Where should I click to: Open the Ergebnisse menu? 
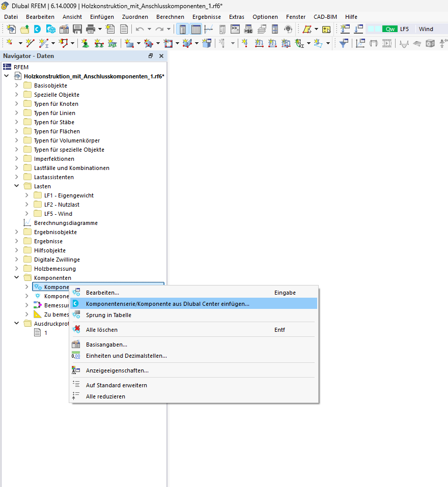[207, 17]
